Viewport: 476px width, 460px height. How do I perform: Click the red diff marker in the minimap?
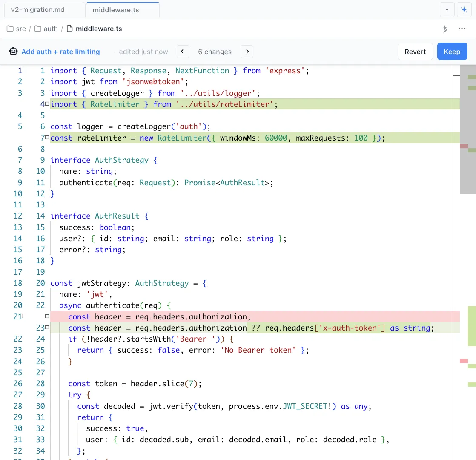tap(464, 146)
